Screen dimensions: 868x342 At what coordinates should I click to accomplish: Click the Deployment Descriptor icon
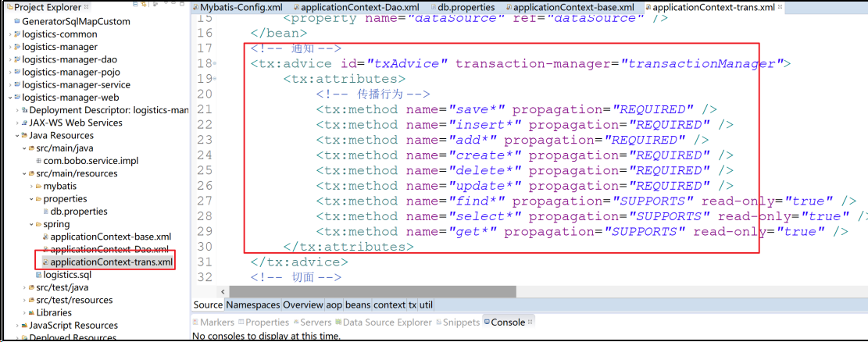tap(24, 110)
